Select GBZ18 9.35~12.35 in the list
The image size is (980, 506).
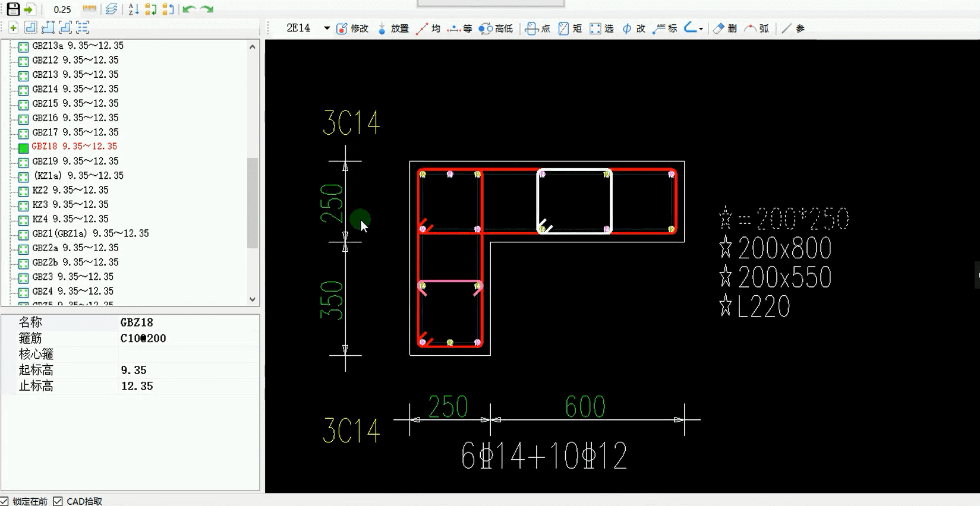pyautogui.click(x=74, y=147)
